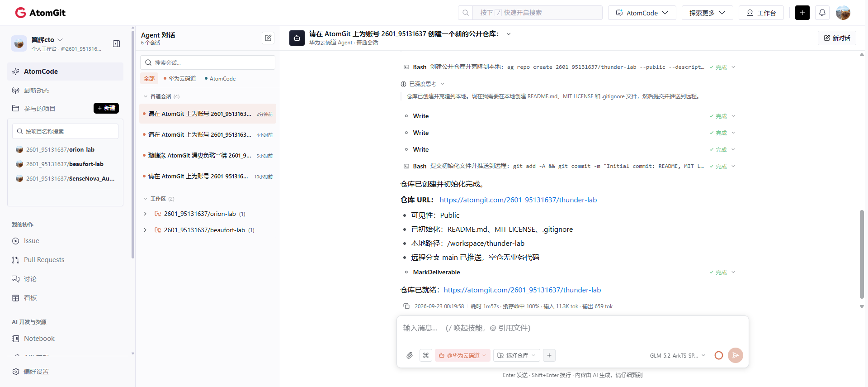Click the top search field
868x387 pixels.
point(538,13)
